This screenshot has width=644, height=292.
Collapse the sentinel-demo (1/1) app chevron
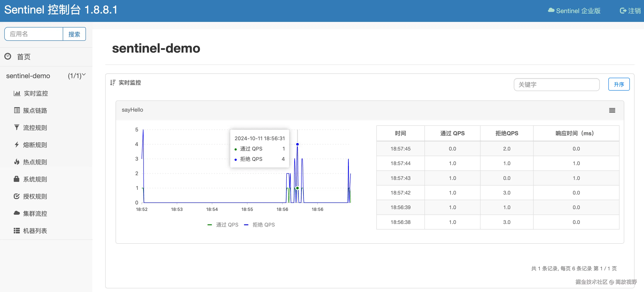pos(84,75)
